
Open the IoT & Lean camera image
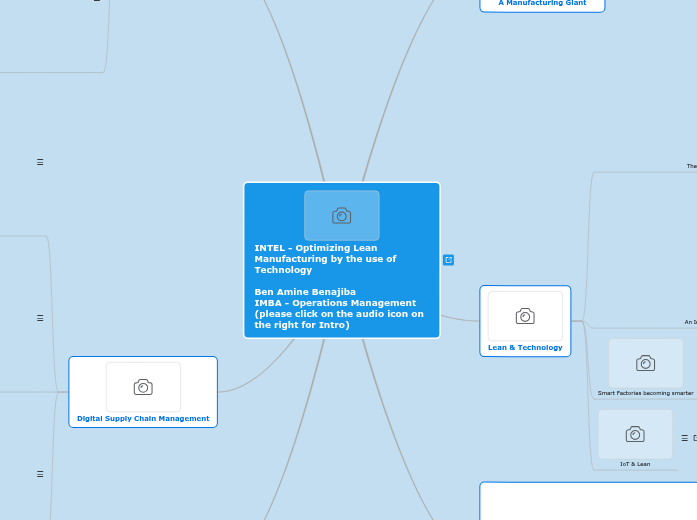[x=635, y=434]
